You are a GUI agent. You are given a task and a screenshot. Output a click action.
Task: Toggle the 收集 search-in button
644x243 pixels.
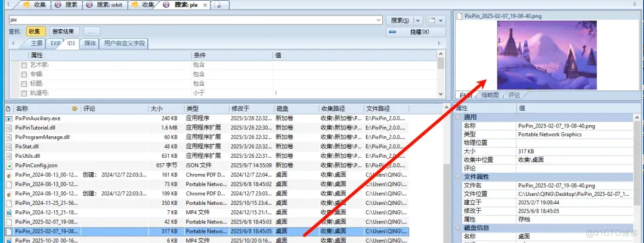pos(36,32)
